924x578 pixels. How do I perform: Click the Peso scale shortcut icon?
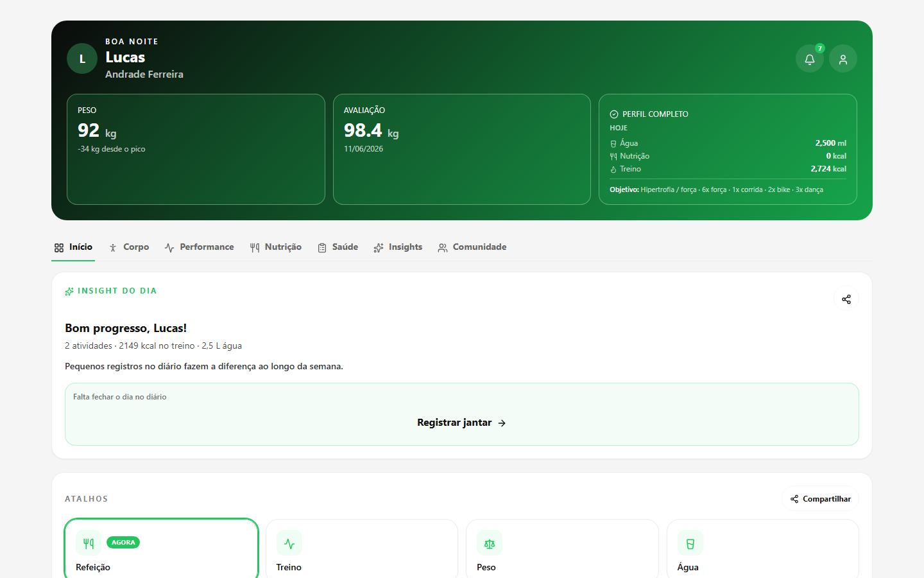(x=490, y=543)
